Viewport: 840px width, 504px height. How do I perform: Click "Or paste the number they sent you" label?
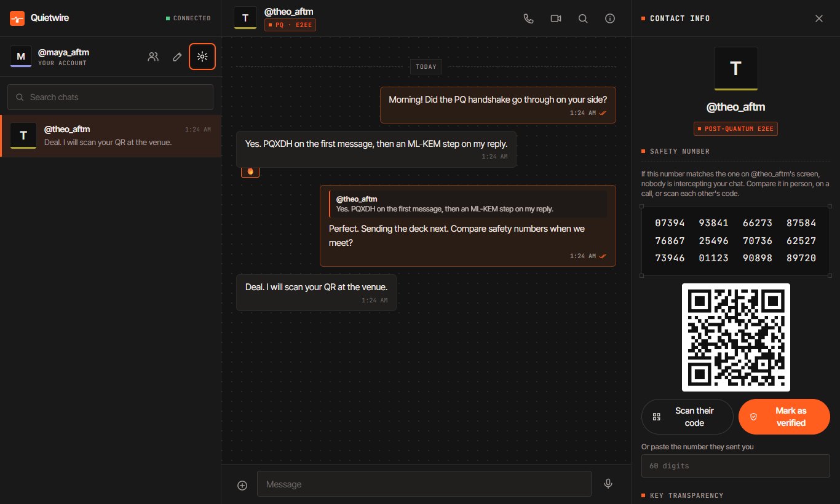(x=697, y=447)
